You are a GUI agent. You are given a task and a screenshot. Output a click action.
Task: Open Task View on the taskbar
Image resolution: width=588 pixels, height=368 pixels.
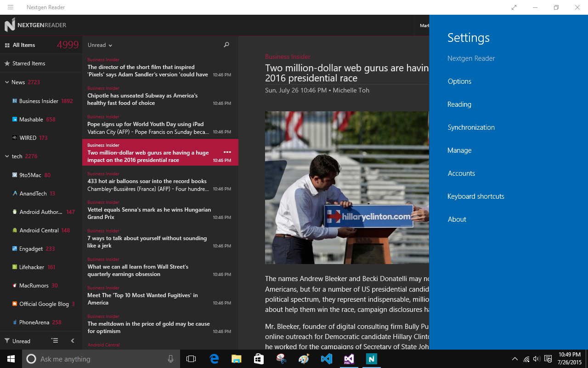pyautogui.click(x=191, y=359)
